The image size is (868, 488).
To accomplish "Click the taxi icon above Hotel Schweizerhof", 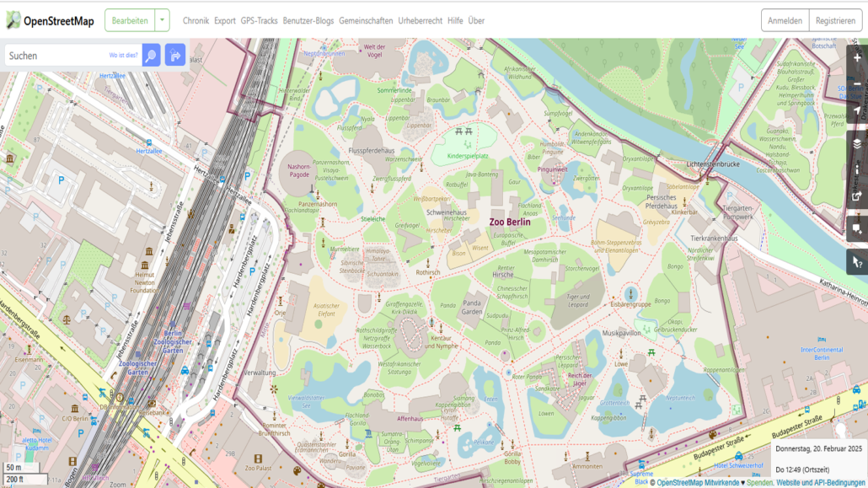I will coord(738,456).
